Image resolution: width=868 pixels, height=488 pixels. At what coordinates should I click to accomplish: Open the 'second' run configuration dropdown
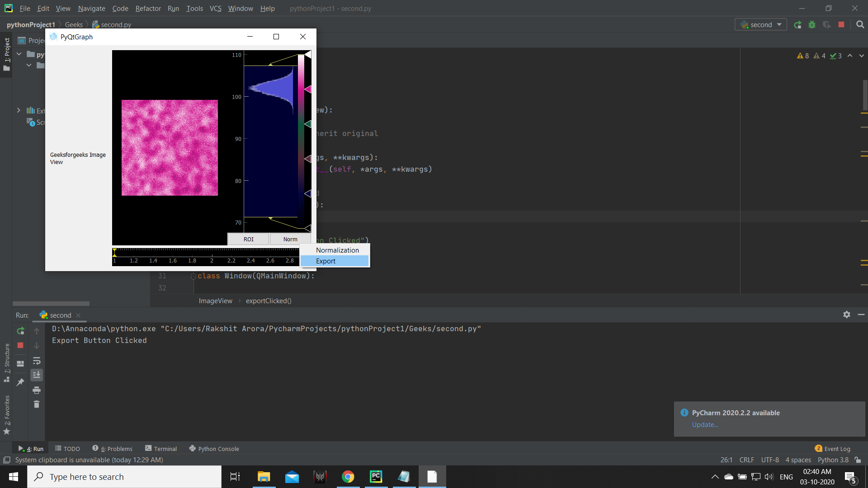(761, 25)
